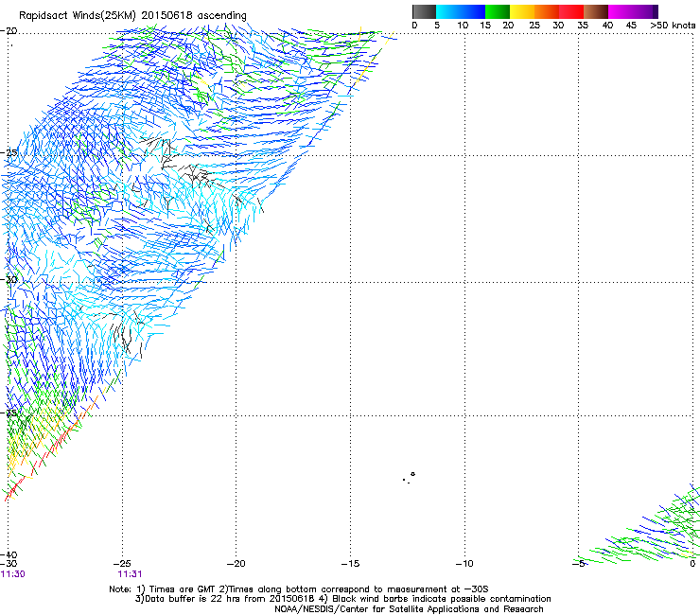The width and height of the screenshot is (700, 615).
Task: Click the -25 latitude label on left axis
Action: (x=9, y=152)
